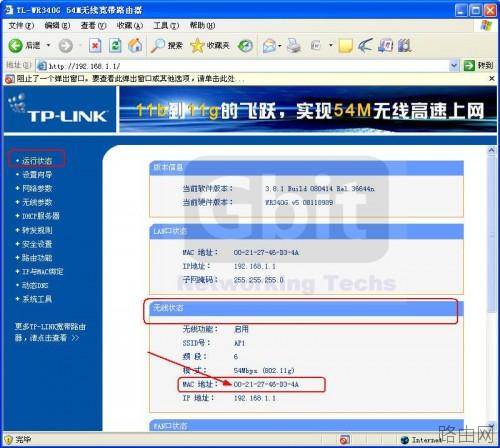The height and width of the screenshot is (448, 500).
Task: Stop page loading with red X icon
Action: coord(95,45)
